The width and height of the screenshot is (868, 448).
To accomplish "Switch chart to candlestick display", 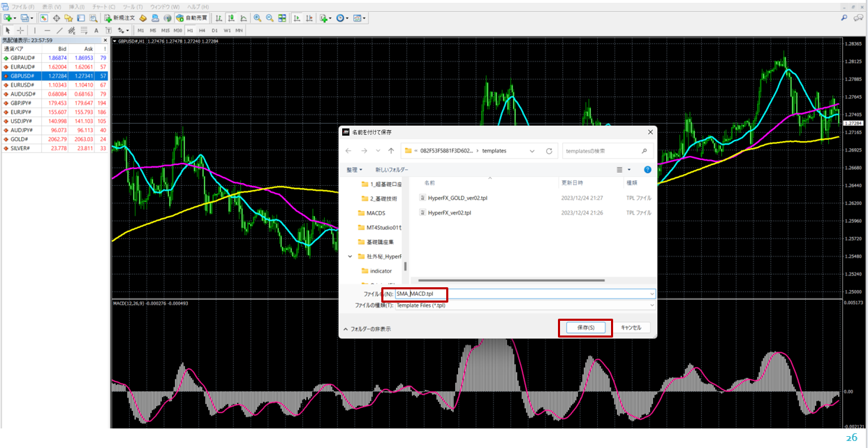I will pyautogui.click(x=231, y=17).
